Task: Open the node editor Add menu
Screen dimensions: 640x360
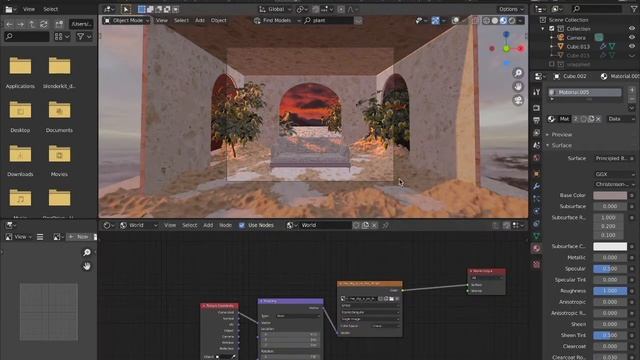Action: point(208,225)
